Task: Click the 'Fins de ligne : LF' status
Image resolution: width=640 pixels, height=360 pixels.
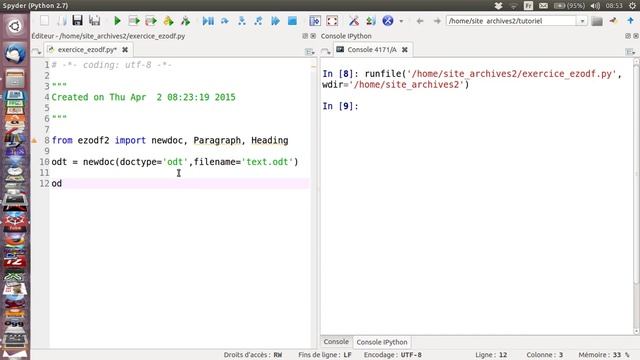Action: [x=324, y=355]
